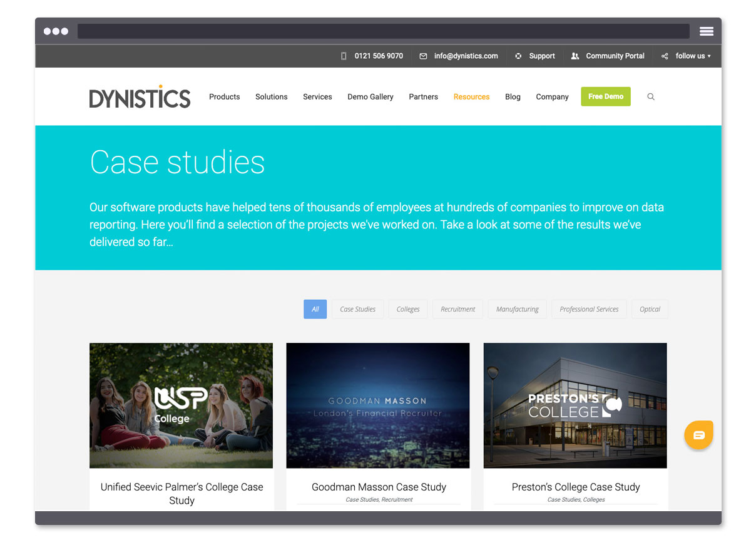Image resolution: width=751 pixels, height=560 pixels.
Task: Open Goodman Masson Case Study link
Action: click(379, 487)
